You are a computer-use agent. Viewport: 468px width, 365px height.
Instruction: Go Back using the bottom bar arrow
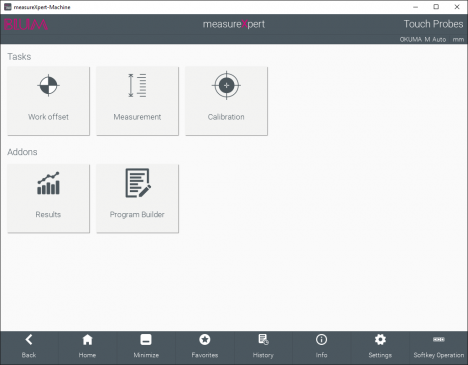29,347
